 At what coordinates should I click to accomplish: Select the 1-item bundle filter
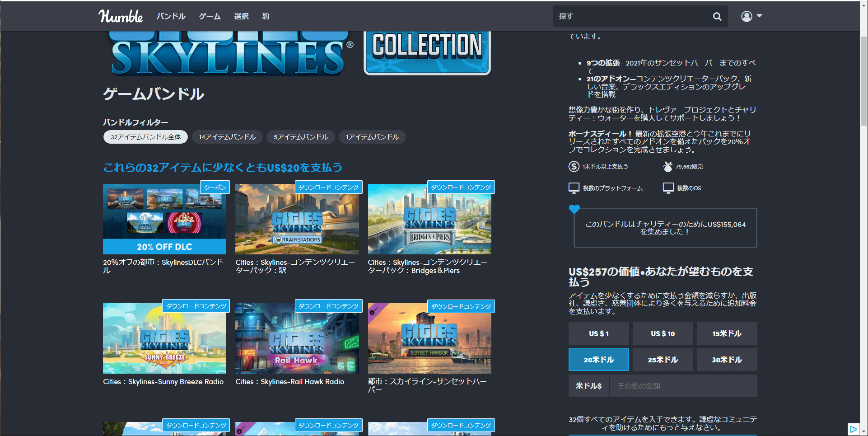[372, 137]
